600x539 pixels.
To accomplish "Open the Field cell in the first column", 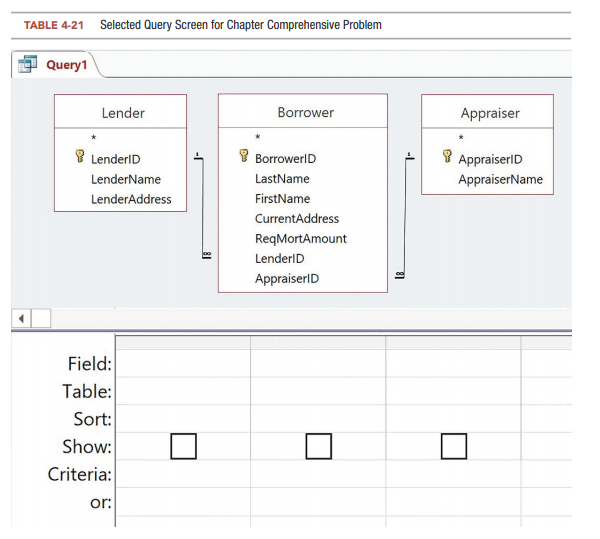I will click(x=183, y=363).
